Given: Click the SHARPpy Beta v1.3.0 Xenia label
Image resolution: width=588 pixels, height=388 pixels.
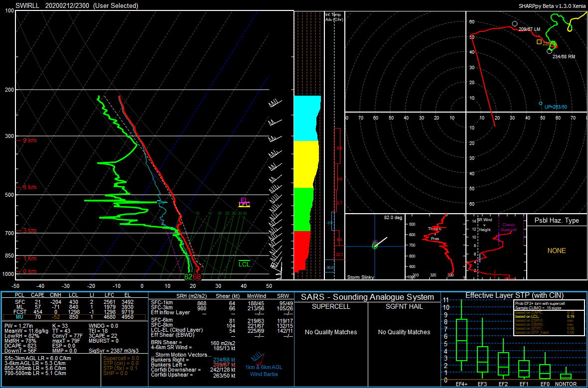Looking at the screenshot, I should click(x=553, y=6).
